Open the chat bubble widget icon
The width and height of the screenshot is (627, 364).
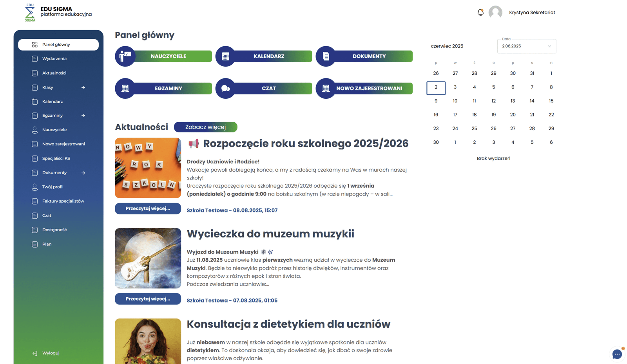[617, 354]
